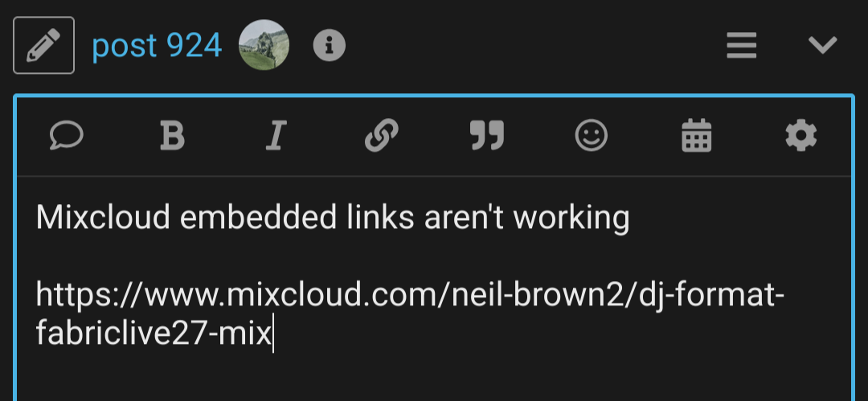
Task: Collapse the composer with the chevron arrow
Action: click(823, 45)
